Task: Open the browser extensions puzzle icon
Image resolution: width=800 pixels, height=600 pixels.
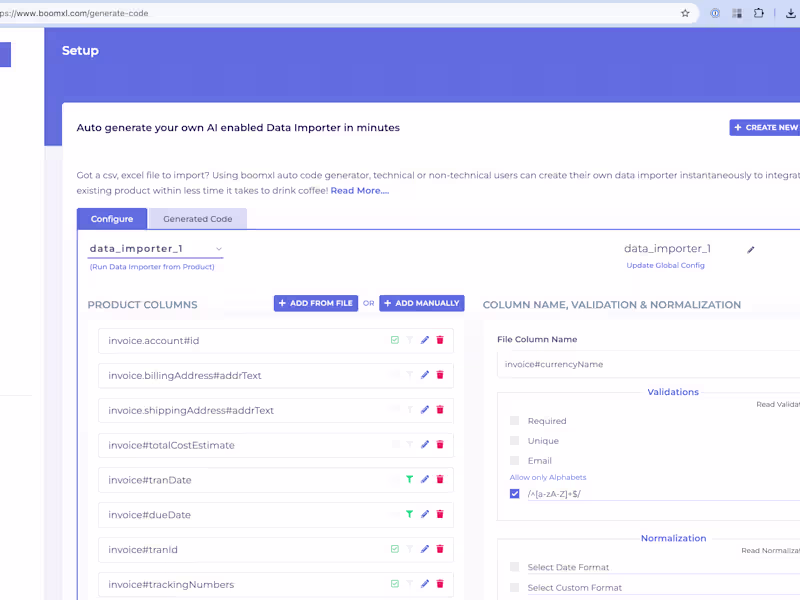Action: (x=759, y=14)
